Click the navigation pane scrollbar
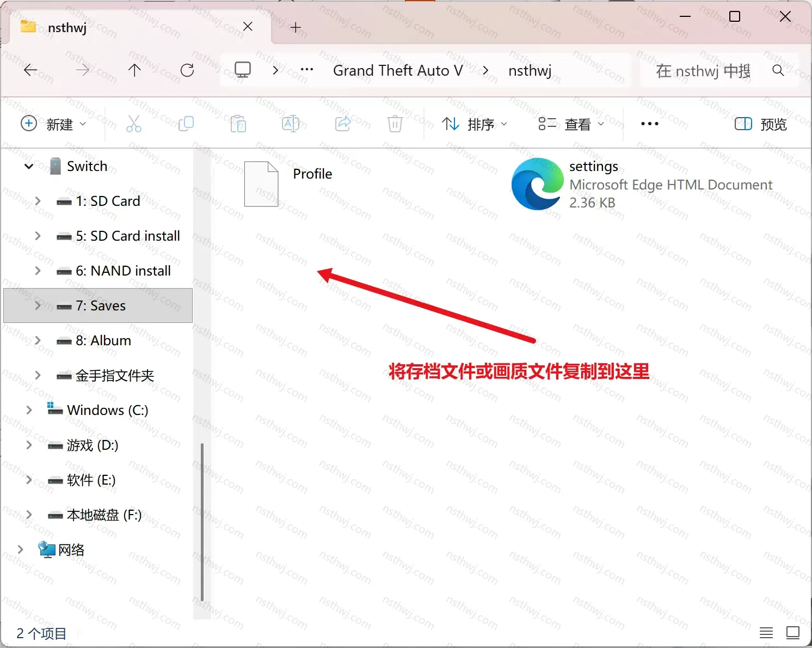Viewport: 812px width, 648px height. pyautogui.click(x=202, y=522)
